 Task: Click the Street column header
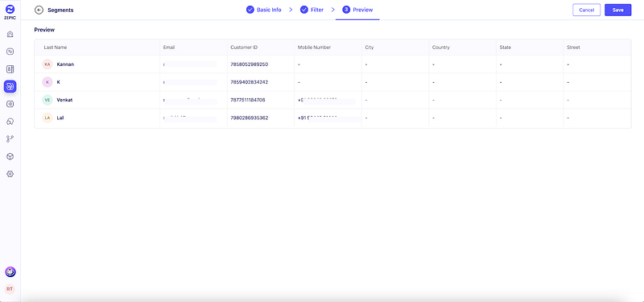573,48
